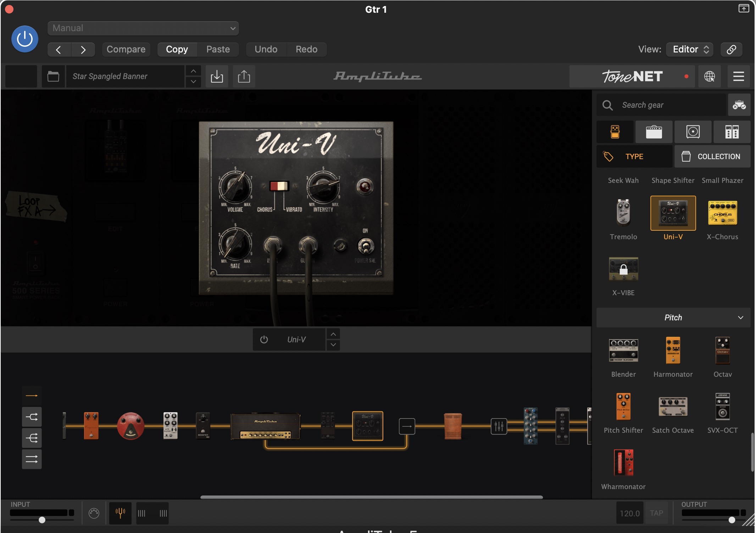756x533 pixels.
Task: Click the TAP tempo button
Action: pos(657,513)
